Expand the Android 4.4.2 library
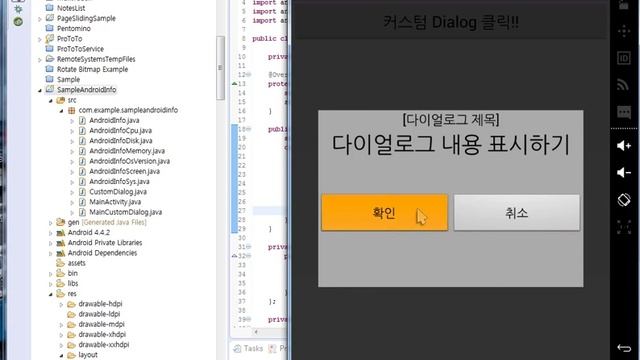 [51, 233]
